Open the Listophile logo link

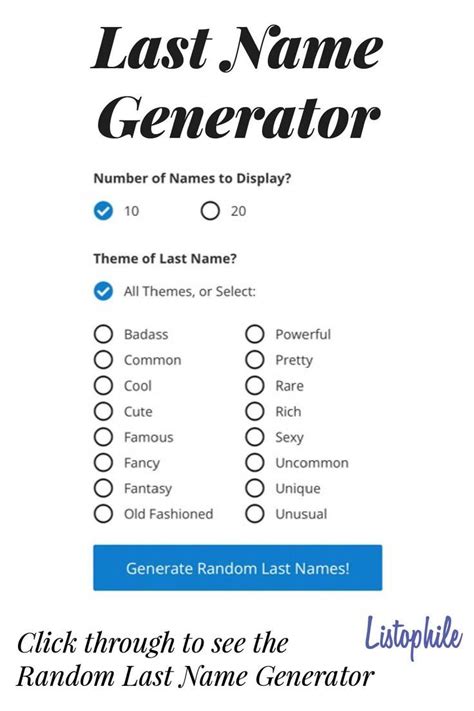pos(414,636)
